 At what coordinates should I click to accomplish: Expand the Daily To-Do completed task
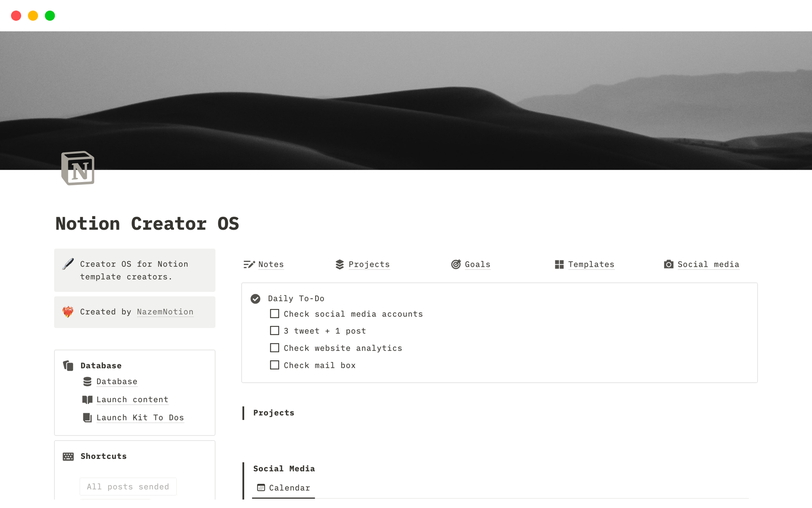tap(256, 298)
